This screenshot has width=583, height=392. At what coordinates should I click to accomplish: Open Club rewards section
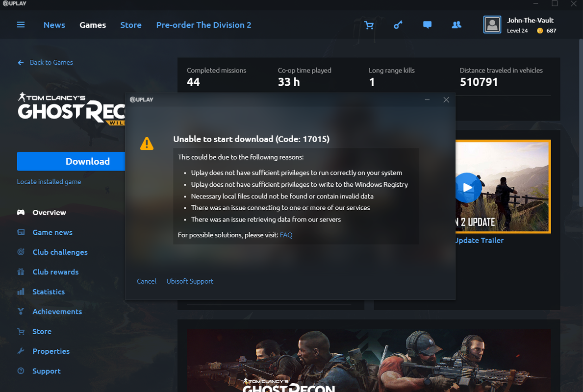55,272
